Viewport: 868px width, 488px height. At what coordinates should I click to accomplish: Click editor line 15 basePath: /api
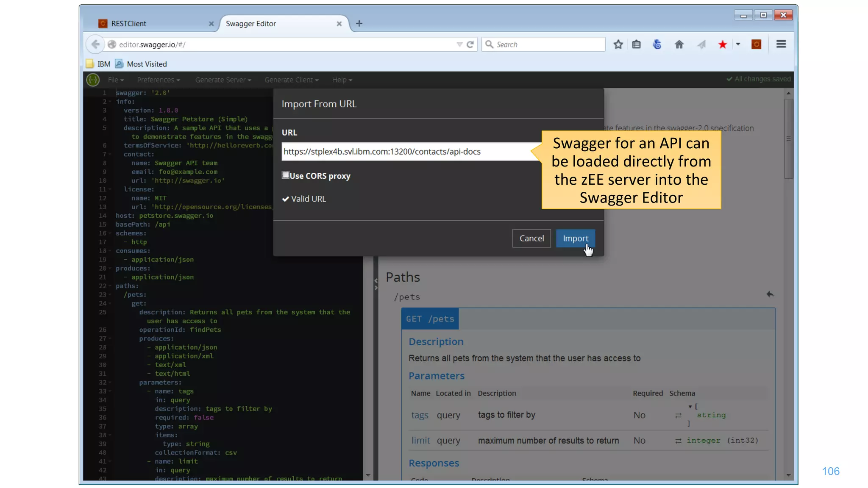point(143,225)
